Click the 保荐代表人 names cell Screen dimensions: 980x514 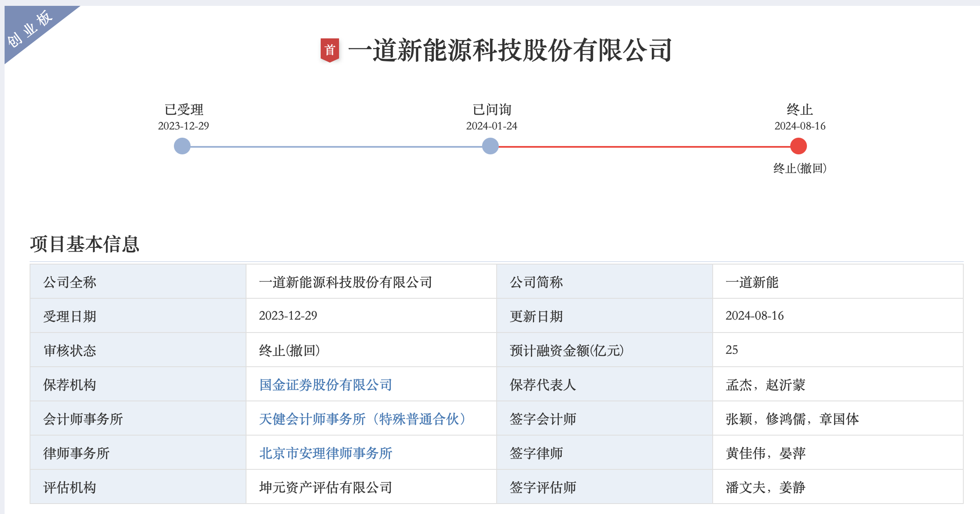pos(765,385)
